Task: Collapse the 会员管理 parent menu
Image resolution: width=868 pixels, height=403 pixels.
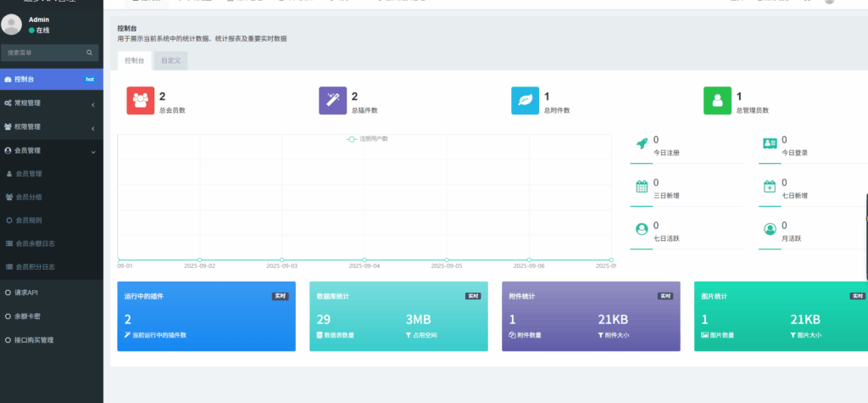Action: (51, 150)
